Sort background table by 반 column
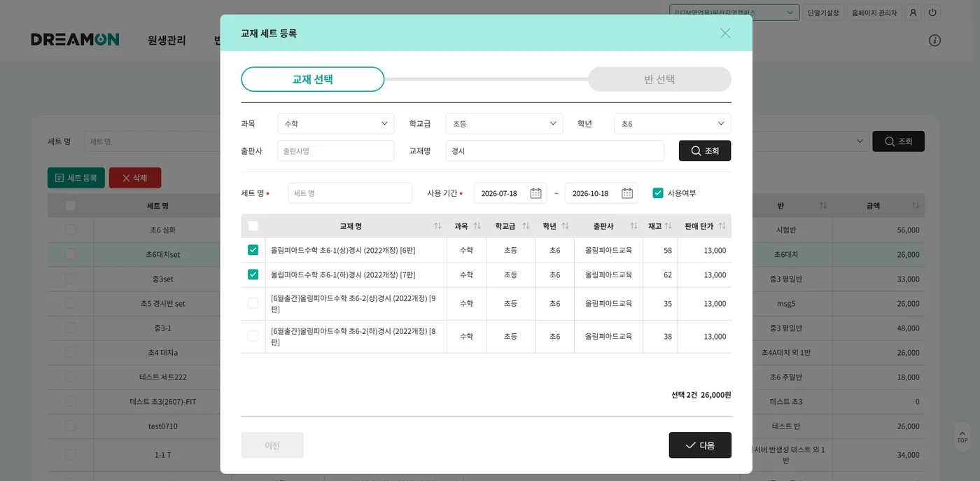 click(823, 206)
